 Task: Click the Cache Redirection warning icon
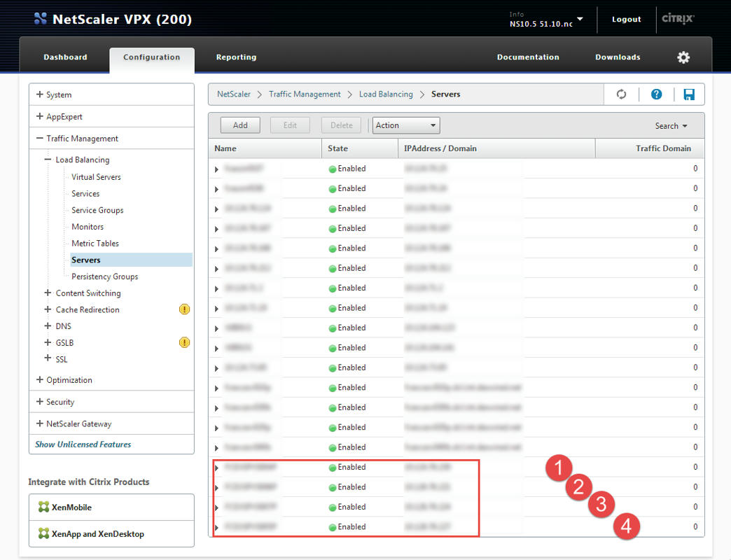184,309
